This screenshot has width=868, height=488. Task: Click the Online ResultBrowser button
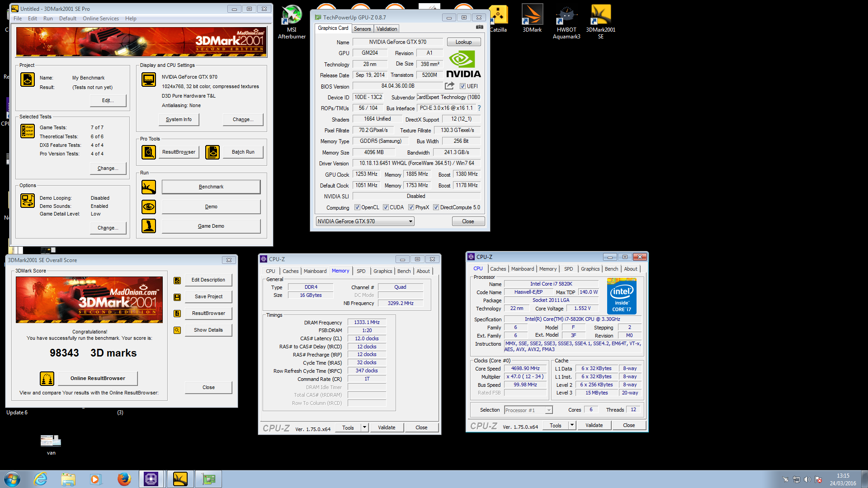point(98,379)
